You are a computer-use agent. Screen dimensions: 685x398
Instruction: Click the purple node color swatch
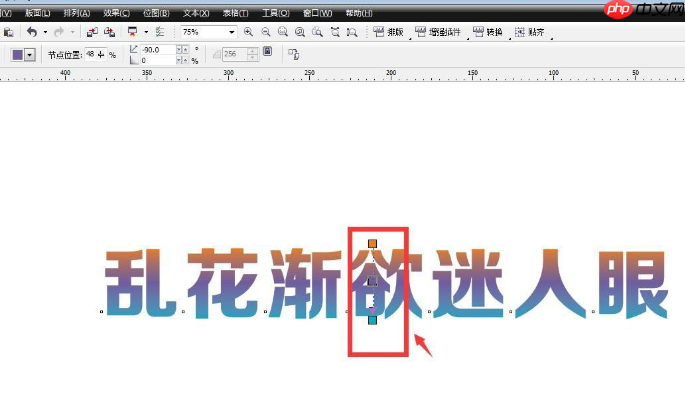[x=17, y=55]
